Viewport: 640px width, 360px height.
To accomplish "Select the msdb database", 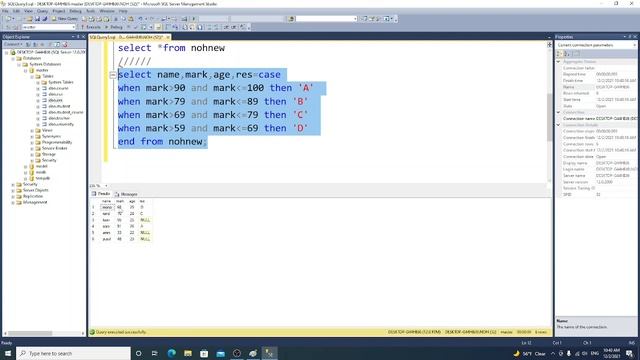I will tap(41, 172).
